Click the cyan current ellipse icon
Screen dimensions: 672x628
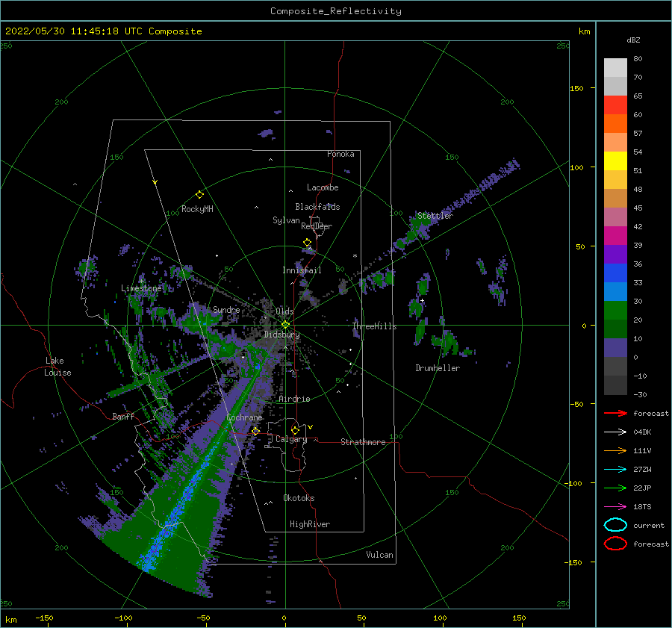point(615,525)
